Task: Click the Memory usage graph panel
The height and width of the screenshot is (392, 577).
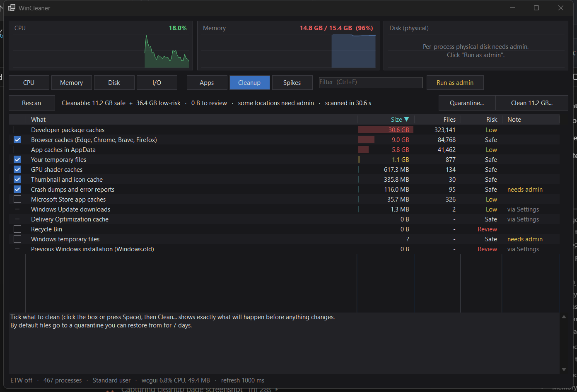Action: click(x=288, y=46)
